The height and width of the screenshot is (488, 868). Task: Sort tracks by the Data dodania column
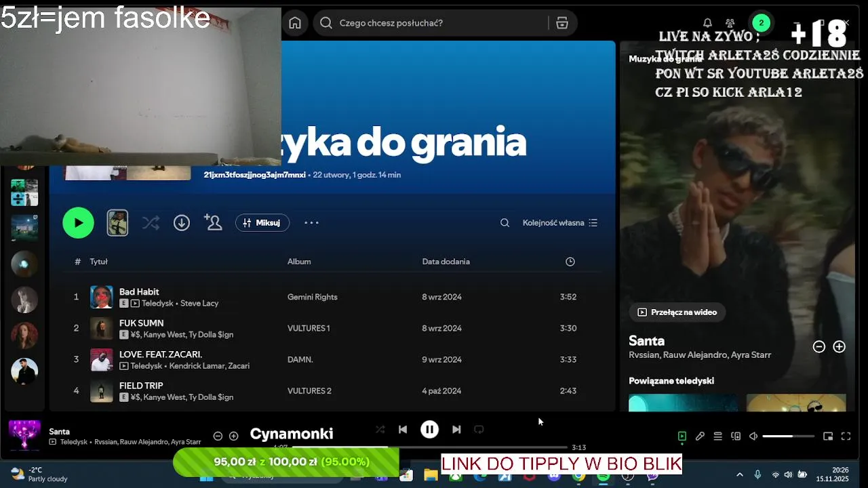(446, 262)
